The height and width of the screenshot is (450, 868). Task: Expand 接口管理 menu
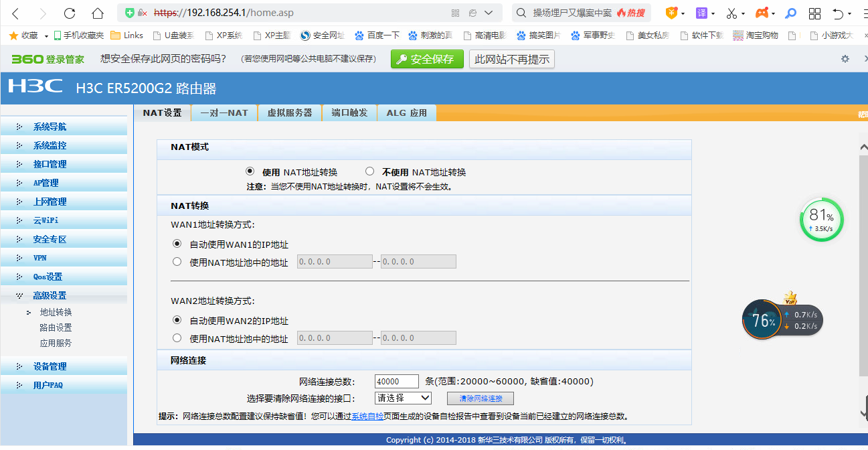point(64,164)
